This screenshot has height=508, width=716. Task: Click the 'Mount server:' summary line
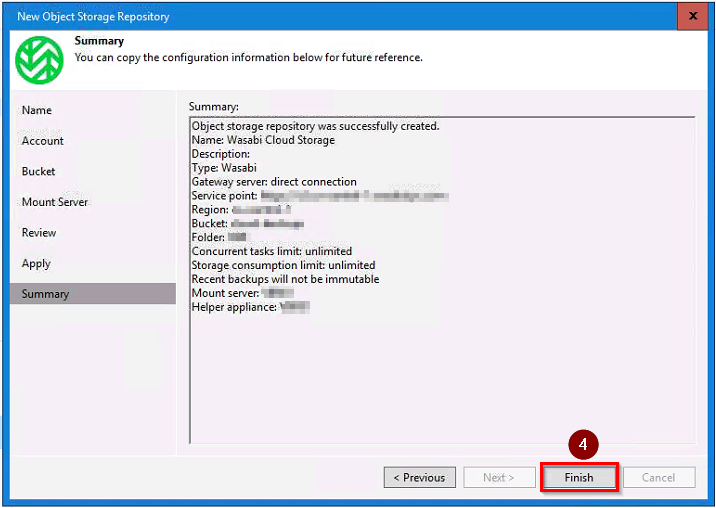(x=242, y=293)
